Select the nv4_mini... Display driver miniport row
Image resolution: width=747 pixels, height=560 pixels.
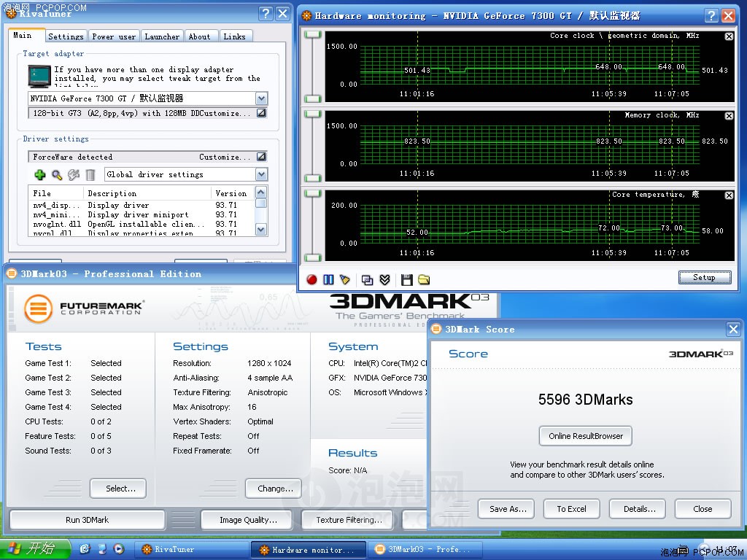[x=142, y=215]
